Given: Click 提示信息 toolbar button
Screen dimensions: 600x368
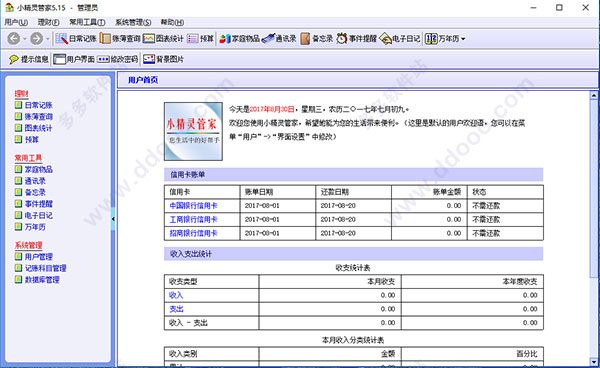Looking at the screenshot, I should click(x=29, y=59).
